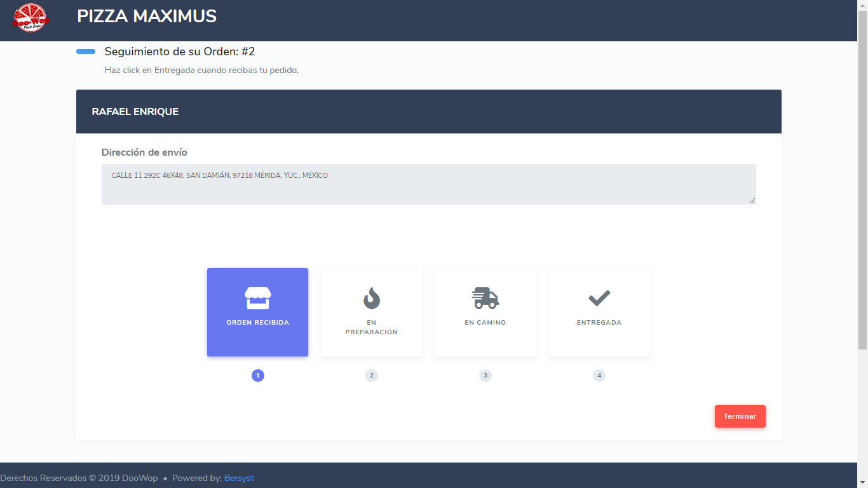The width and height of the screenshot is (868, 488).
Task: Select step number 2 circle
Action: tap(372, 376)
